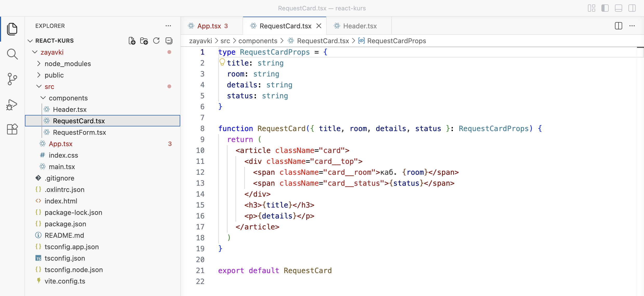Open the Run and Debug view
The width and height of the screenshot is (644, 296).
(x=12, y=105)
